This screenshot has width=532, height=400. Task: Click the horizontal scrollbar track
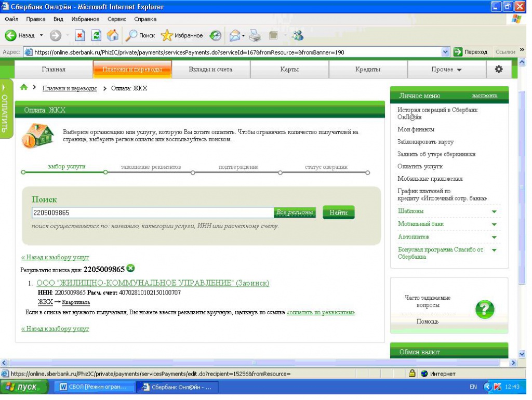pyautogui.click(x=255, y=363)
